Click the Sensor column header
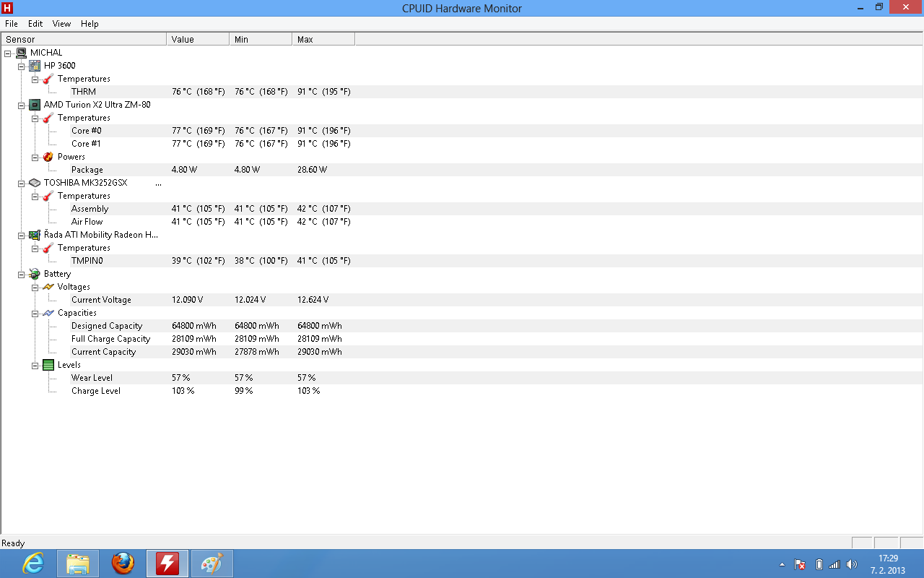Screen dimensions: 924x578 (84, 39)
